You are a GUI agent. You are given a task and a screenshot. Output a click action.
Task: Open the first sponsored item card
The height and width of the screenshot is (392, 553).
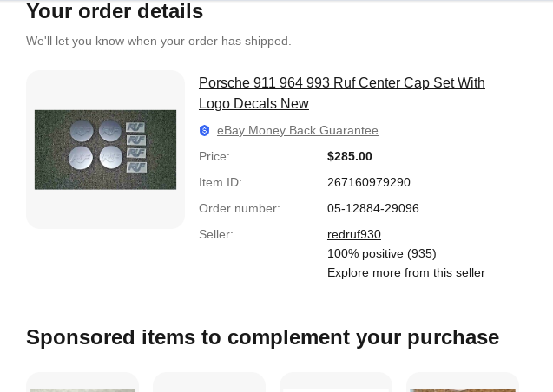click(x=82, y=382)
